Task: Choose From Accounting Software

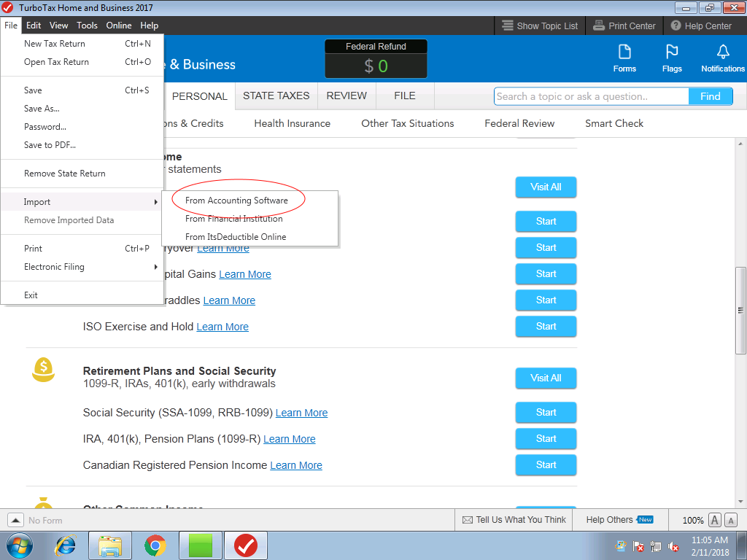Action: 250,201
